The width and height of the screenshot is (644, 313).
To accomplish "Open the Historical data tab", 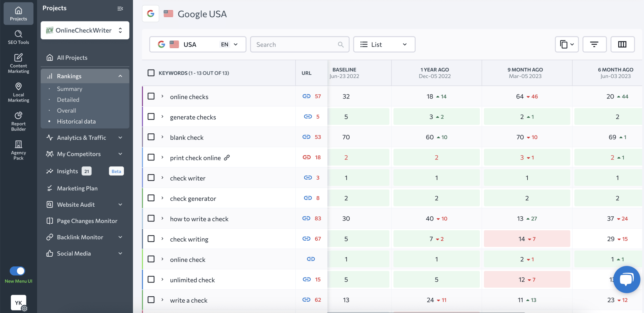I will tap(76, 121).
